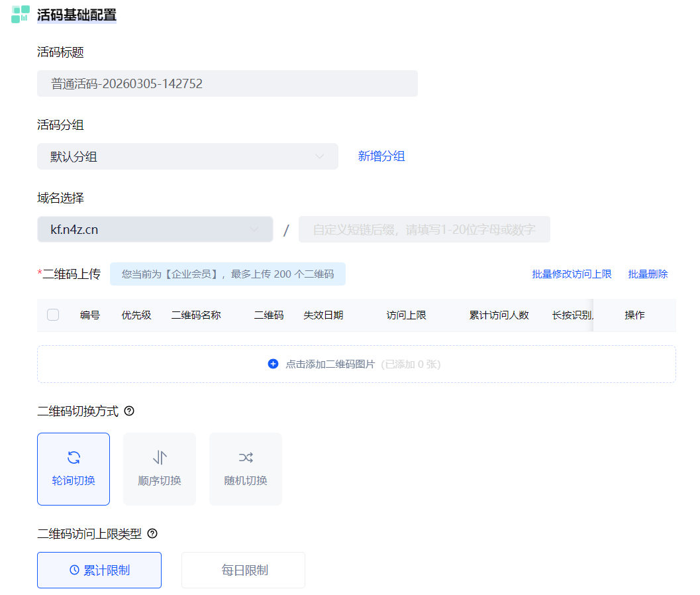The image size is (700, 595).
Task: Click the help icon beside 二维码切换方式
Action: coord(129,411)
